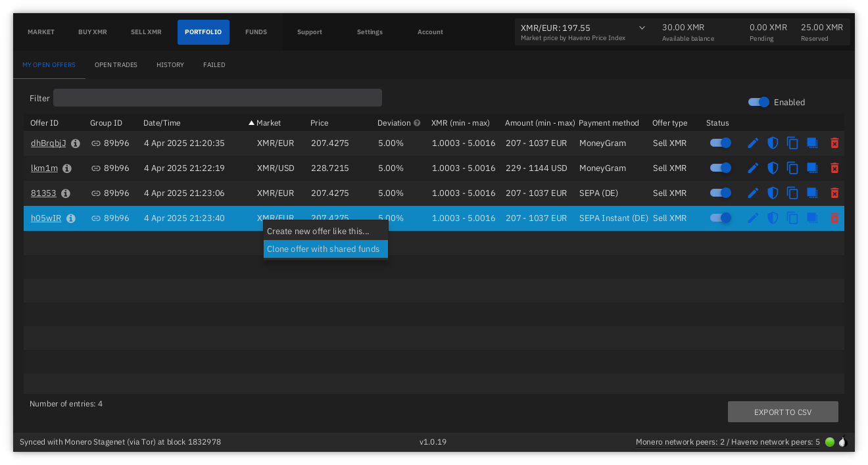
Task: Show info for offer 81353
Action: [x=66, y=193]
